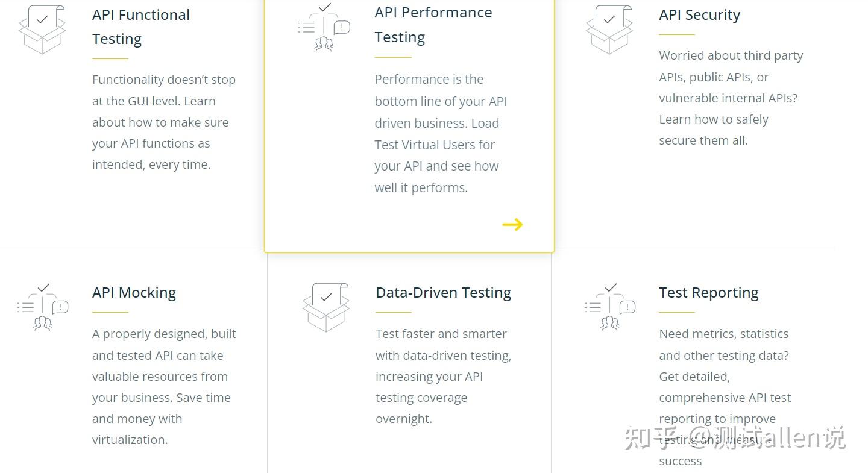Screen dimensions: 868x473
Task: Click the "Worried about third party" description
Action: (x=731, y=98)
